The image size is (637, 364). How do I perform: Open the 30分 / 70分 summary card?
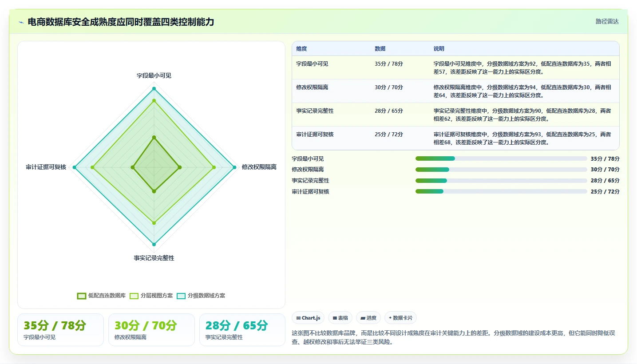(151, 330)
